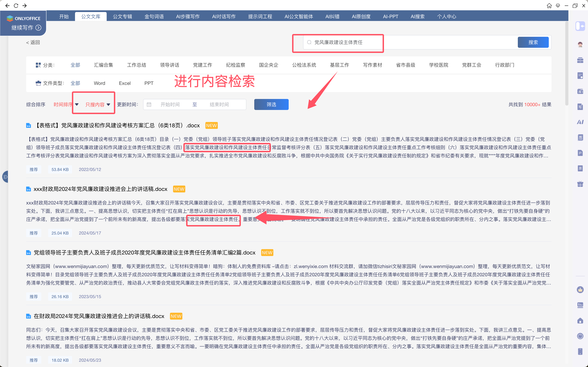The width and height of the screenshot is (588, 367).
Task: Open the AI icon in sidebar
Action: (580, 122)
